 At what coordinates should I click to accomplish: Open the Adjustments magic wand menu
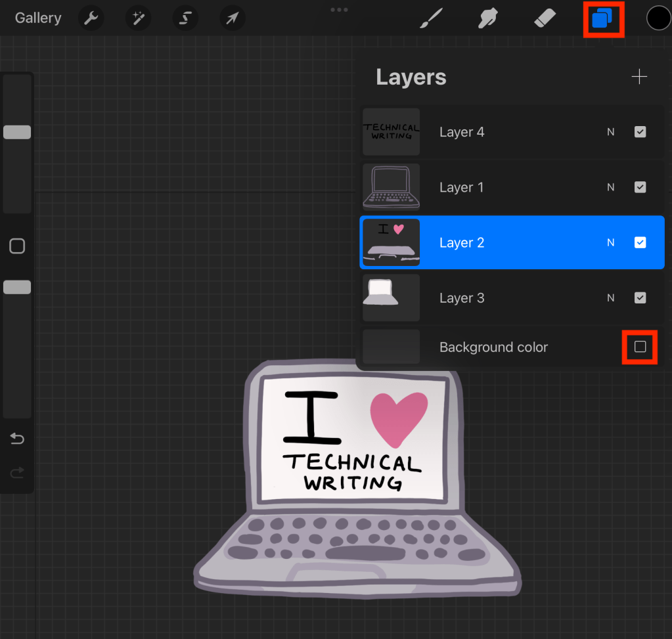(x=139, y=18)
